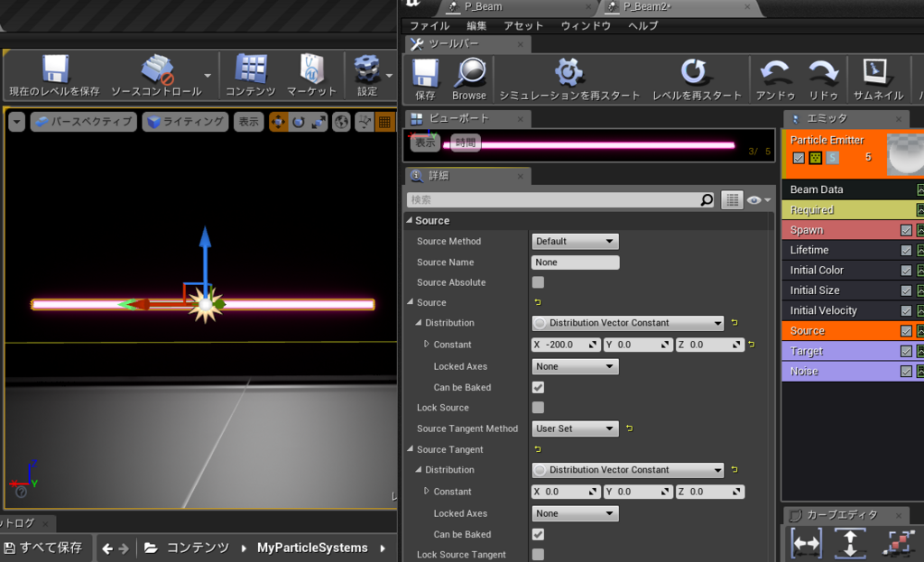Toggle Source Absolute checkbox
Viewport: 924px width, 562px height.
click(x=538, y=282)
